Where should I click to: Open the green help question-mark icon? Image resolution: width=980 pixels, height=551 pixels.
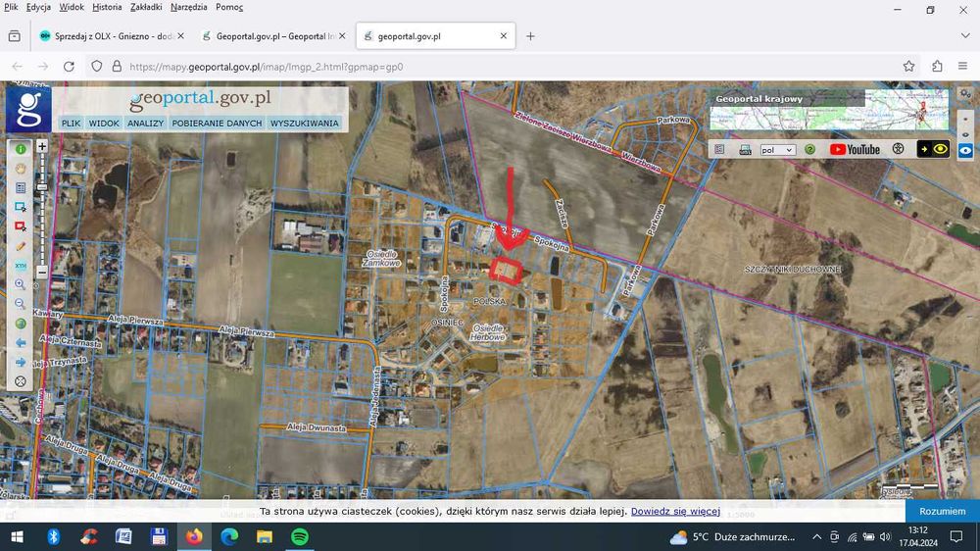tap(810, 149)
